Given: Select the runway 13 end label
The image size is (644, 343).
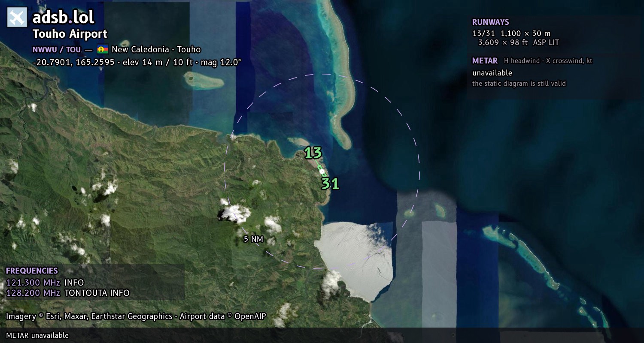Looking at the screenshot, I should (313, 153).
